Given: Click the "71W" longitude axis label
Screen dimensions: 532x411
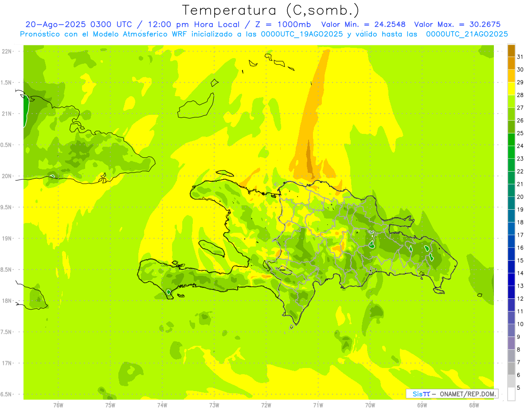Looking at the screenshot, I should (318, 405).
